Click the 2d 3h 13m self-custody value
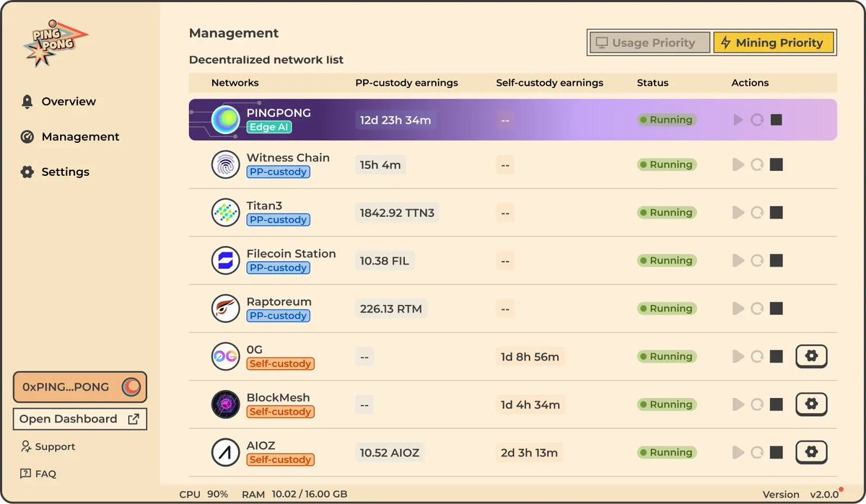866x504 pixels. (530, 453)
